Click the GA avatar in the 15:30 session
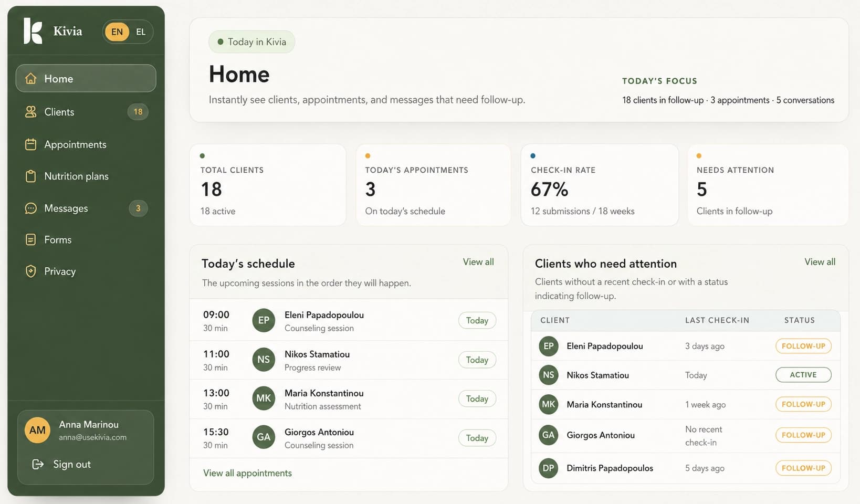 264,437
